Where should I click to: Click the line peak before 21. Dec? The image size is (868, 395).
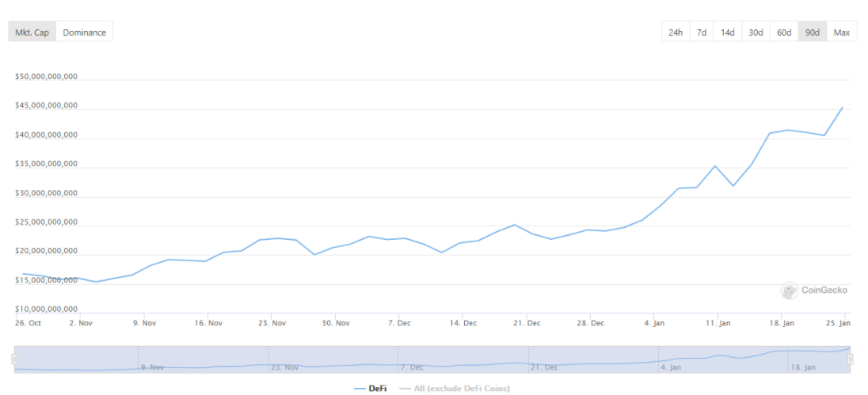point(515,225)
